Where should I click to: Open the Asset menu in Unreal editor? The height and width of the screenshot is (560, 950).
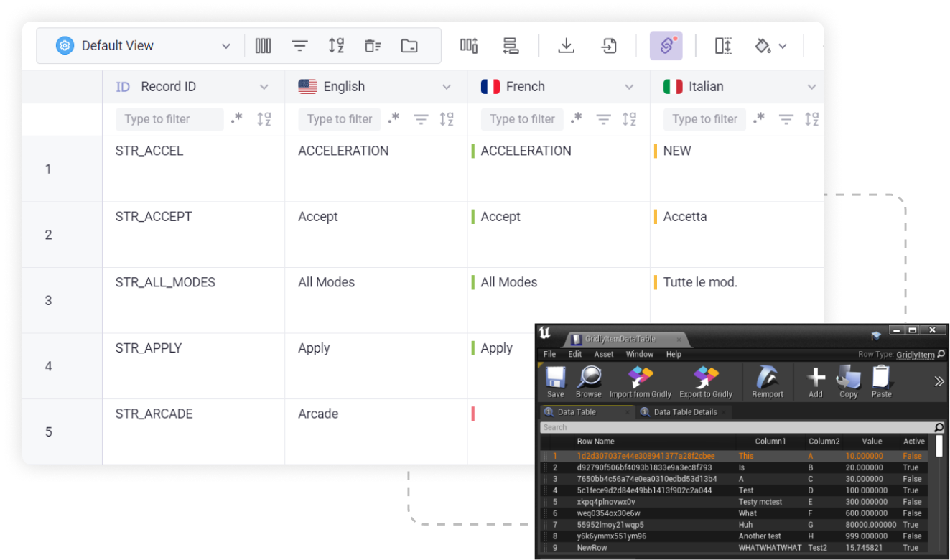603,354
